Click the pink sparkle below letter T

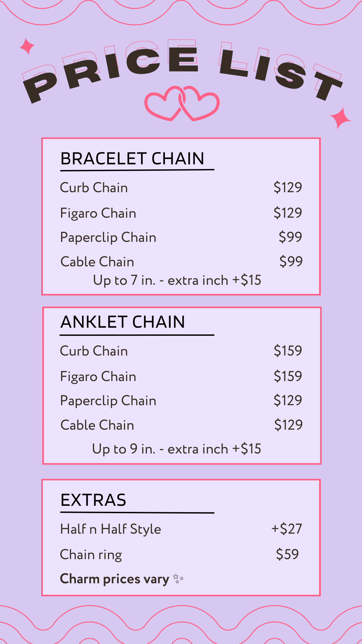(x=340, y=118)
